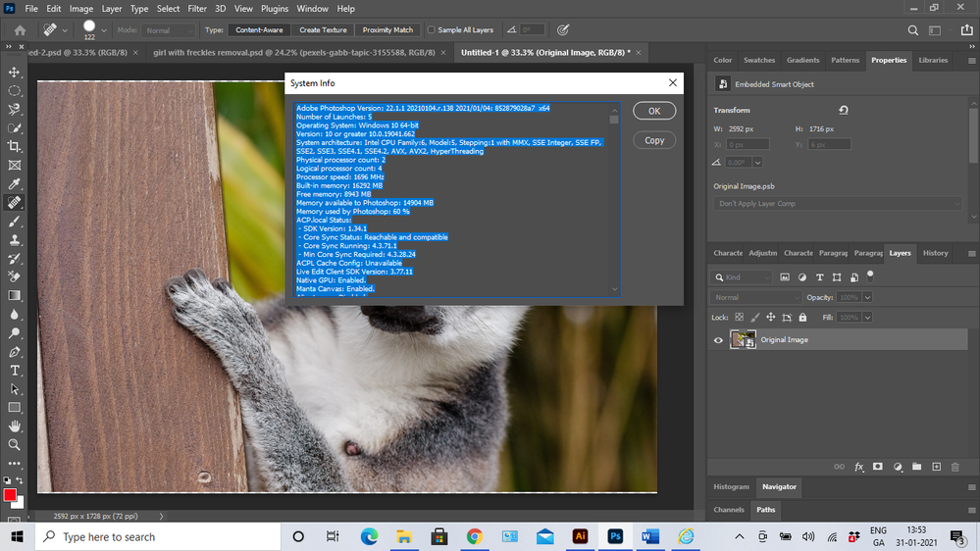Switch to the History tab
Screen dimensions: 980x551
[x=935, y=253]
